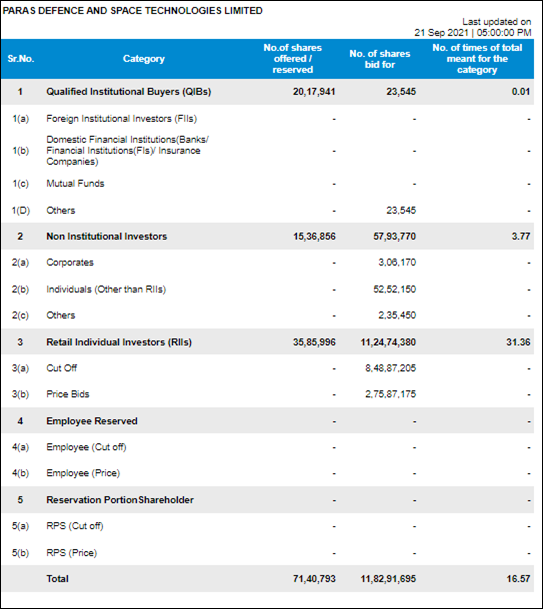Screen dimensions: 543x609
Task: Click the Price Bids value 2,75,87,175
Action: pyautogui.click(x=390, y=394)
